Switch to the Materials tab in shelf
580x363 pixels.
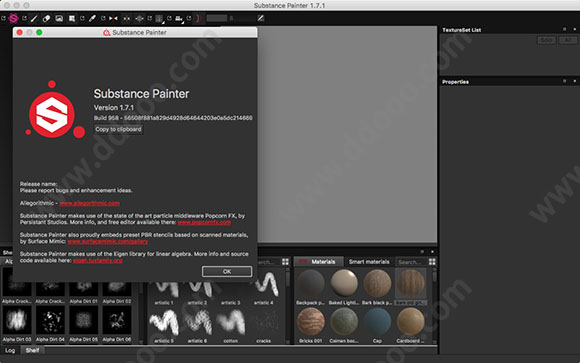coord(318,262)
